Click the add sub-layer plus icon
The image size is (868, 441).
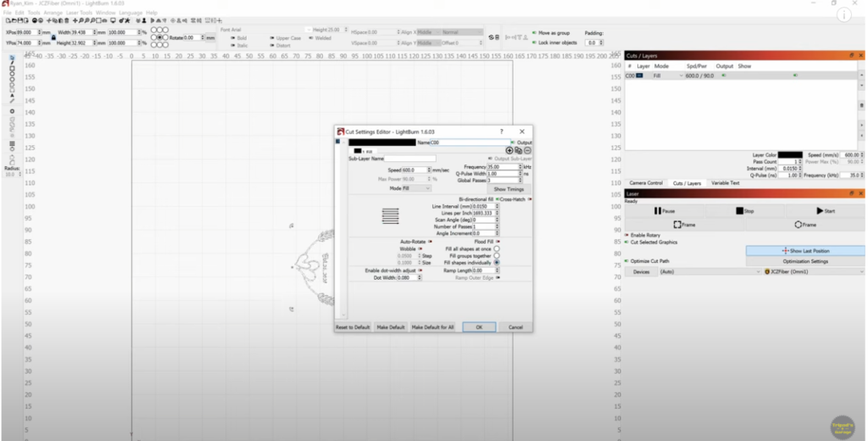click(509, 150)
